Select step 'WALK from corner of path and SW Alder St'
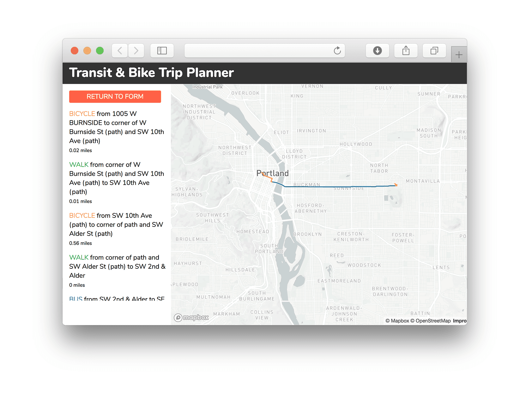 pyautogui.click(x=117, y=266)
